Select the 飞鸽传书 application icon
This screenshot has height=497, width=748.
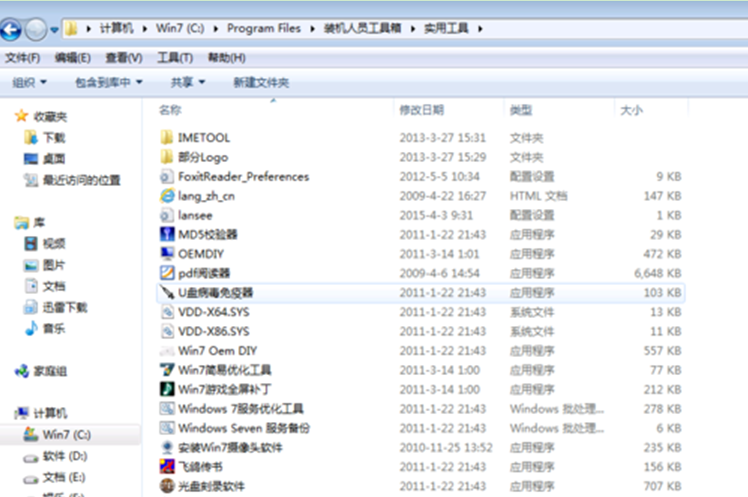pyautogui.click(x=166, y=466)
